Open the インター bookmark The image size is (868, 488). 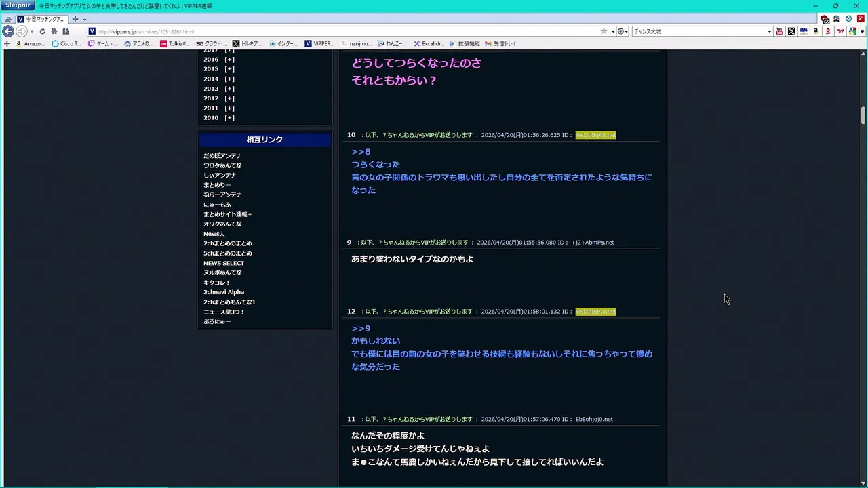tap(283, 43)
